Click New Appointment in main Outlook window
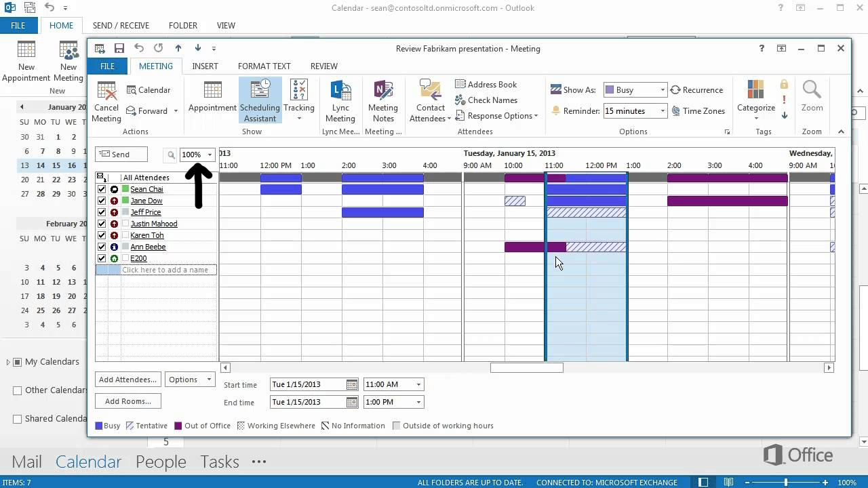 [x=26, y=61]
